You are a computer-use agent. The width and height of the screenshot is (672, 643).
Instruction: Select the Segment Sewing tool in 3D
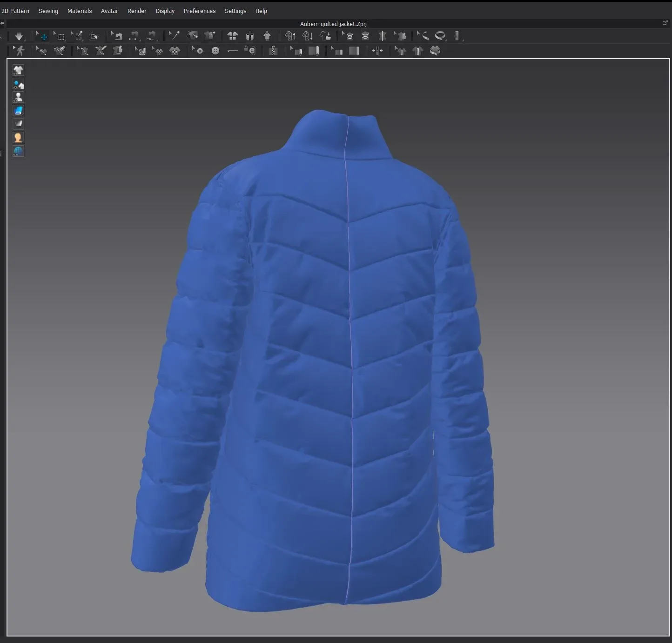pyautogui.click(x=134, y=36)
